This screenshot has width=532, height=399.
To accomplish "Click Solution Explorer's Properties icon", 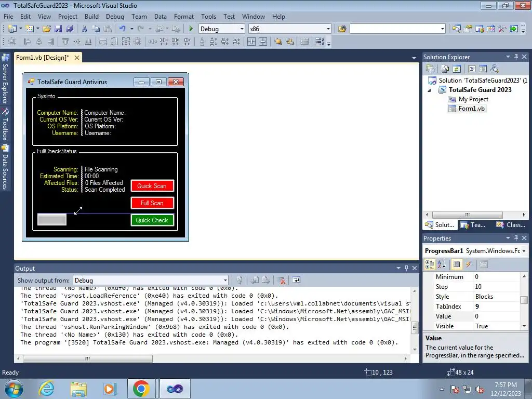I will click(x=430, y=69).
